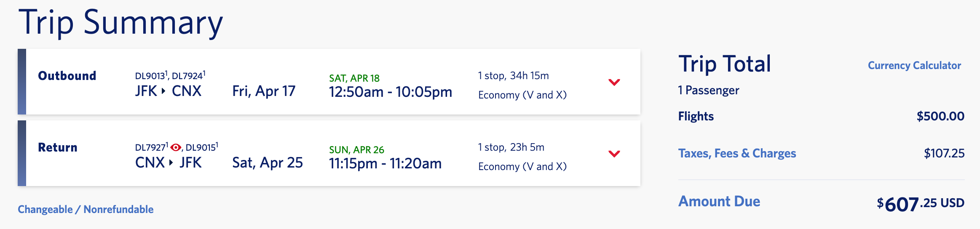Click the red-eye icon next to DL7927

176,147
